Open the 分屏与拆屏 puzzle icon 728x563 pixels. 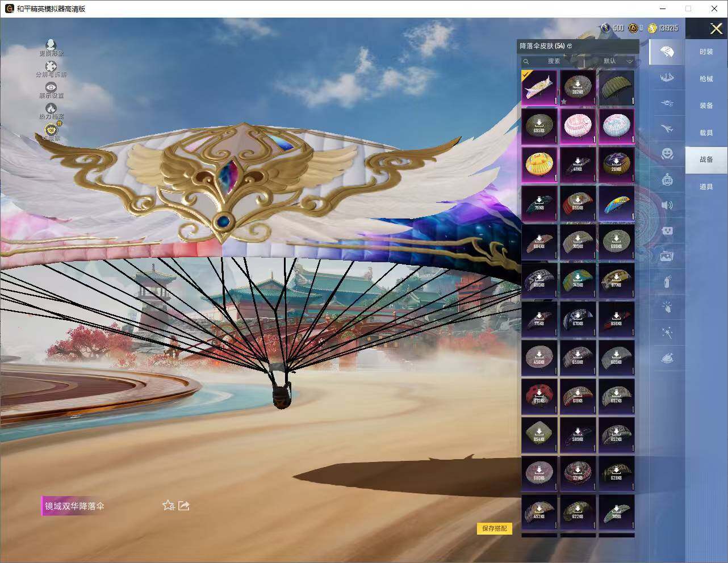click(x=51, y=66)
